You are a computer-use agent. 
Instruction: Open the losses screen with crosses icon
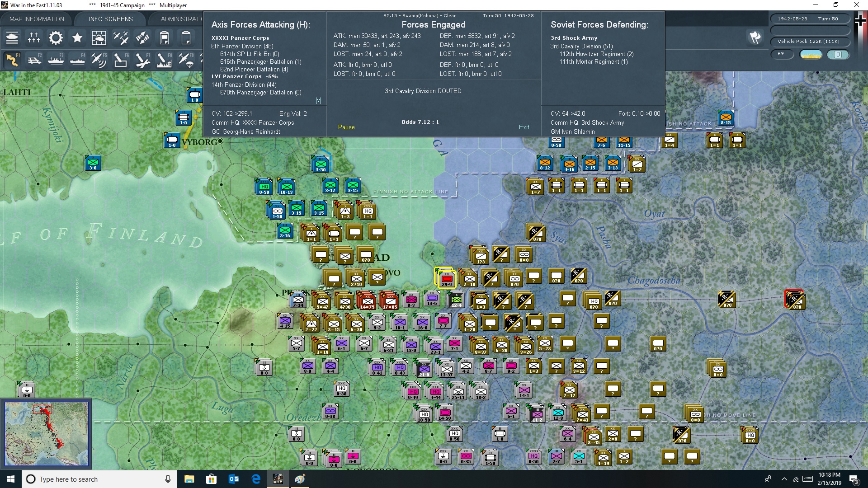[34, 38]
